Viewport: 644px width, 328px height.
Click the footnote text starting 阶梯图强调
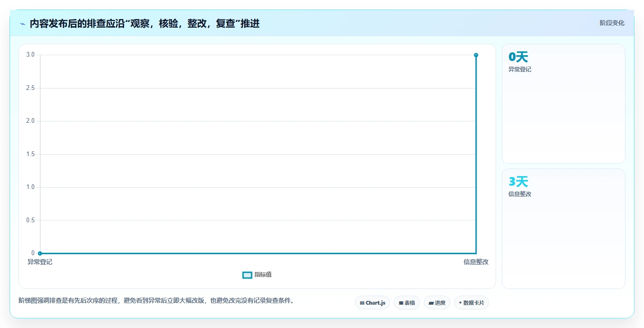coord(156,300)
